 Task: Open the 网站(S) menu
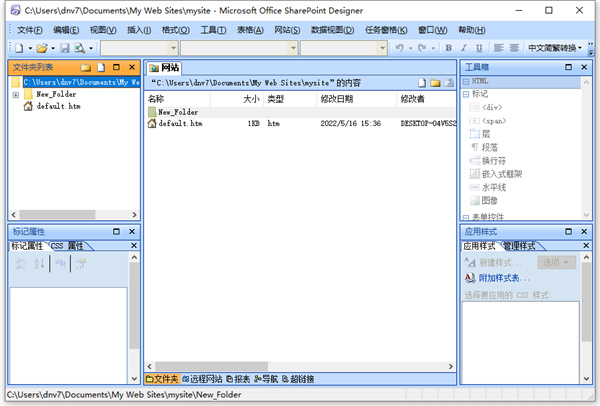pos(287,30)
